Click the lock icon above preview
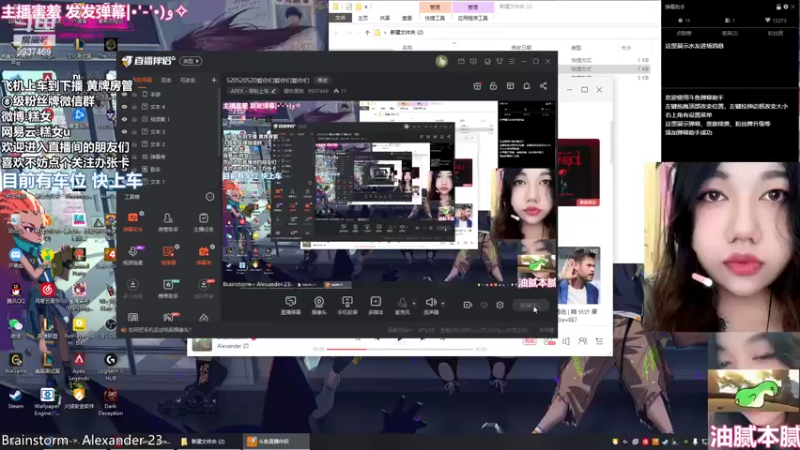800x450 pixels. pyautogui.click(x=493, y=86)
